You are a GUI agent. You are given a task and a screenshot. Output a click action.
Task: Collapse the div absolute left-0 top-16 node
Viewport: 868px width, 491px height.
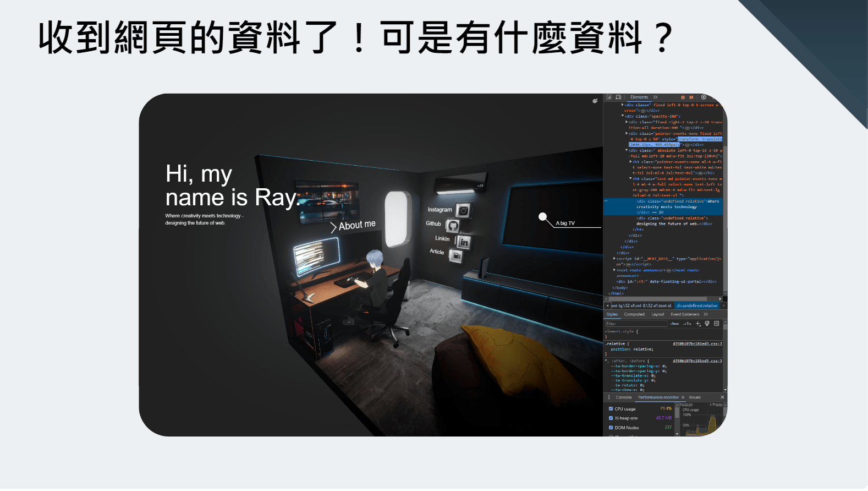coord(627,150)
